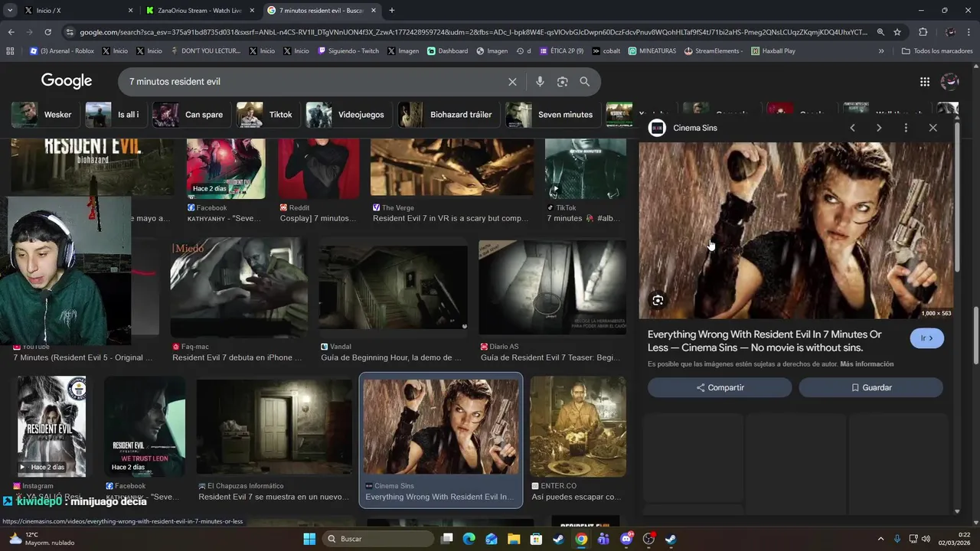Open the Siguiendo - Twitch bookmark
Screen dimensions: 980x551
(x=348, y=51)
